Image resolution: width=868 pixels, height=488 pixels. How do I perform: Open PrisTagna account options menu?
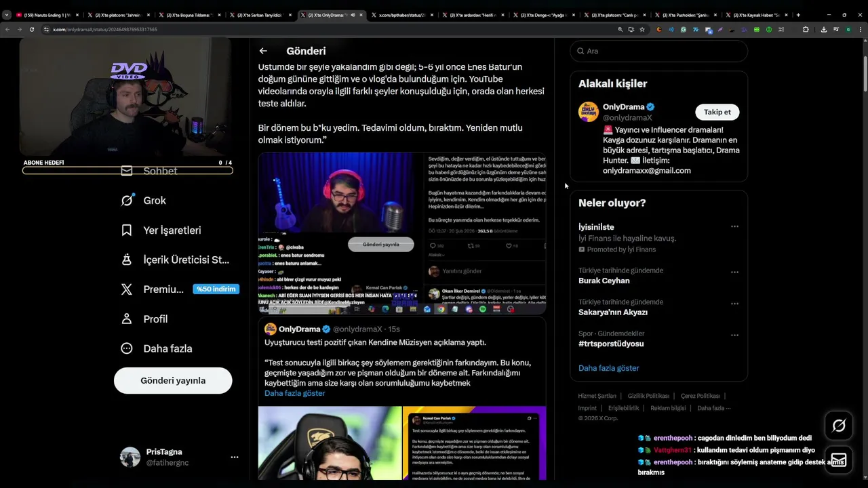pos(234,457)
